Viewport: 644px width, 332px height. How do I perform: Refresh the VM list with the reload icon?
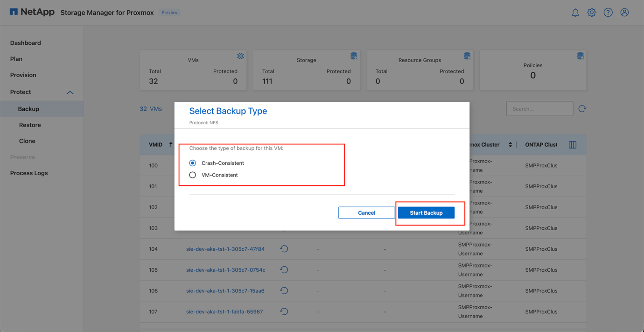pos(582,108)
